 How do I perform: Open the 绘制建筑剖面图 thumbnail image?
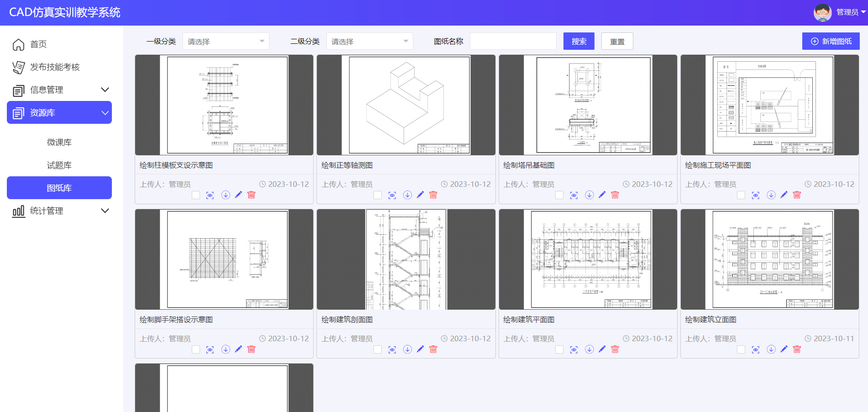click(x=406, y=259)
